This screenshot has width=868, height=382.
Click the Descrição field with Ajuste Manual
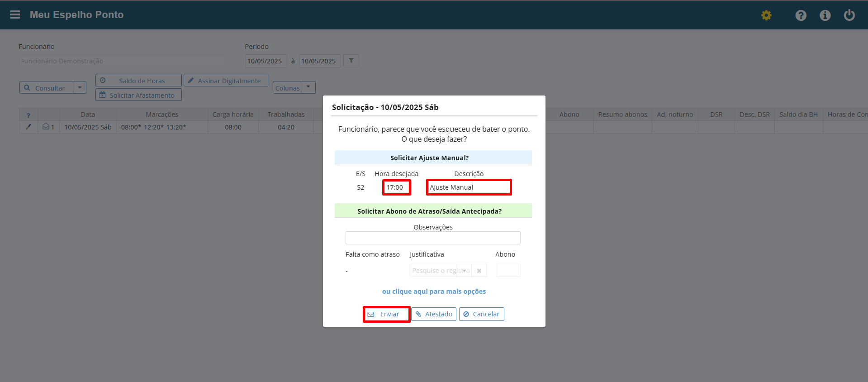coord(469,187)
